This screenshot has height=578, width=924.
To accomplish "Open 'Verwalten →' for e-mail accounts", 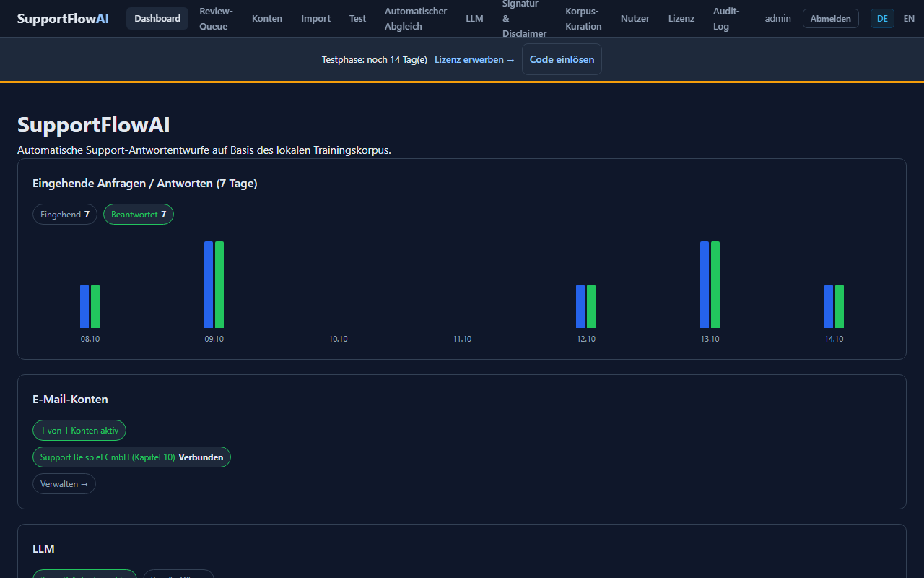I will 64,483.
